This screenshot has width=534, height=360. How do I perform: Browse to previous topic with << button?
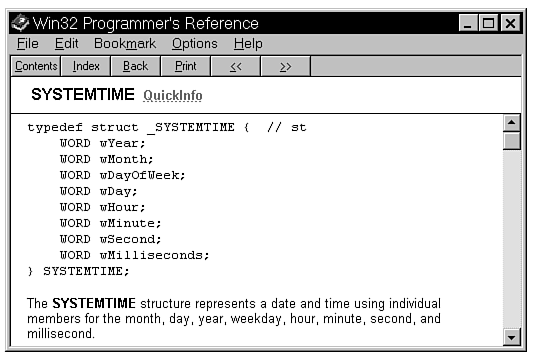tap(236, 66)
